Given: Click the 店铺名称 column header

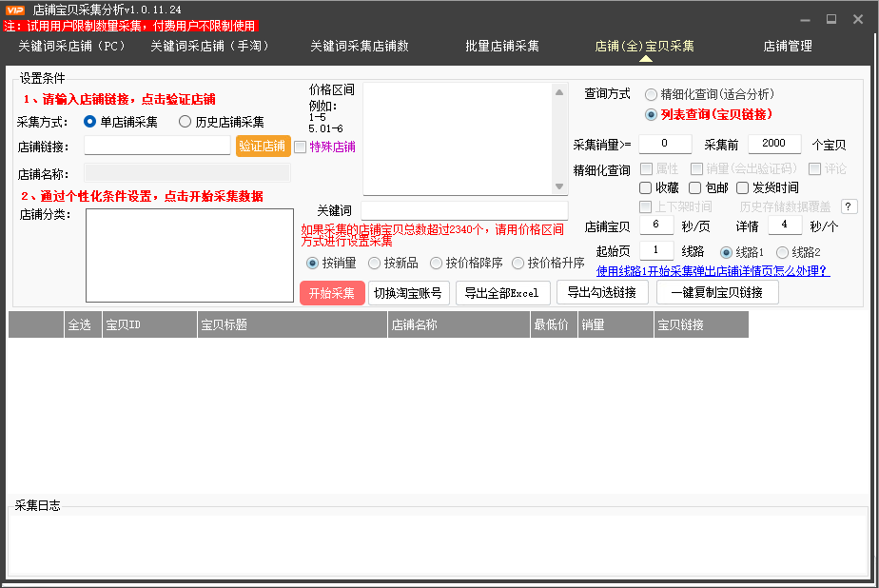Looking at the screenshot, I should tap(459, 324).
